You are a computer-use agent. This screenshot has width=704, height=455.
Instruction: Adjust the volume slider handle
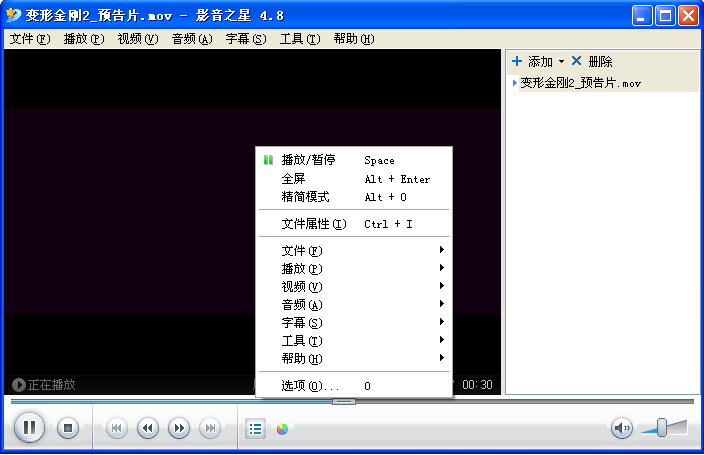[x=662, y=428]
